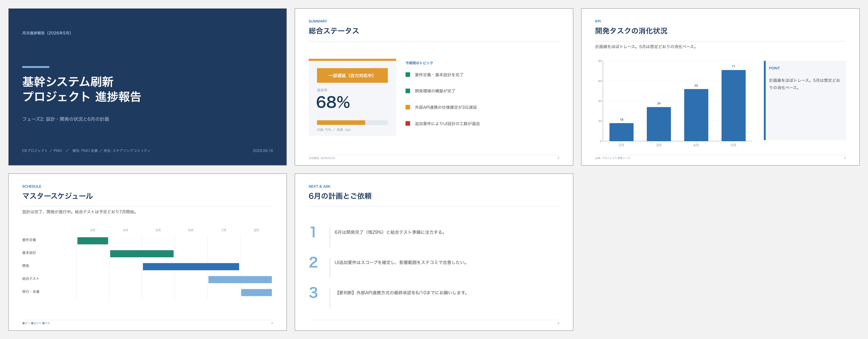The image size is (868, 339).
Task: Click the 3月 bar labeled 34
Action: pos(659,124)
